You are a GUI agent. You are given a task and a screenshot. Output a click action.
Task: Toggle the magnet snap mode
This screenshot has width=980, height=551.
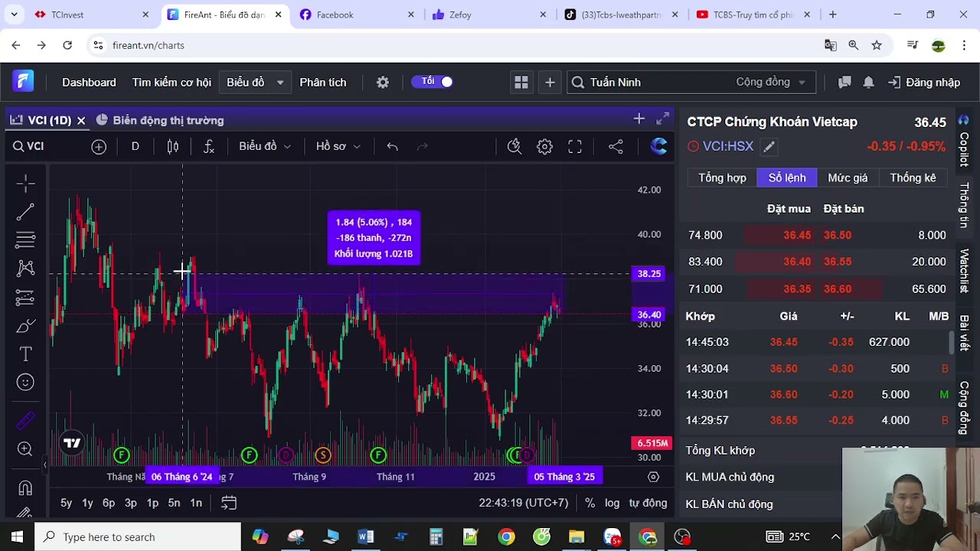pos(25,487)
